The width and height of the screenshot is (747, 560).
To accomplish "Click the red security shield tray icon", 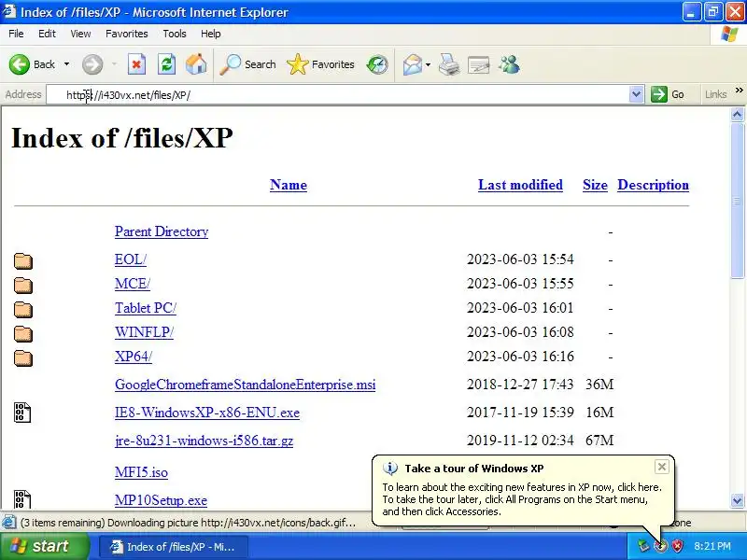I will (x=677, y=546).
